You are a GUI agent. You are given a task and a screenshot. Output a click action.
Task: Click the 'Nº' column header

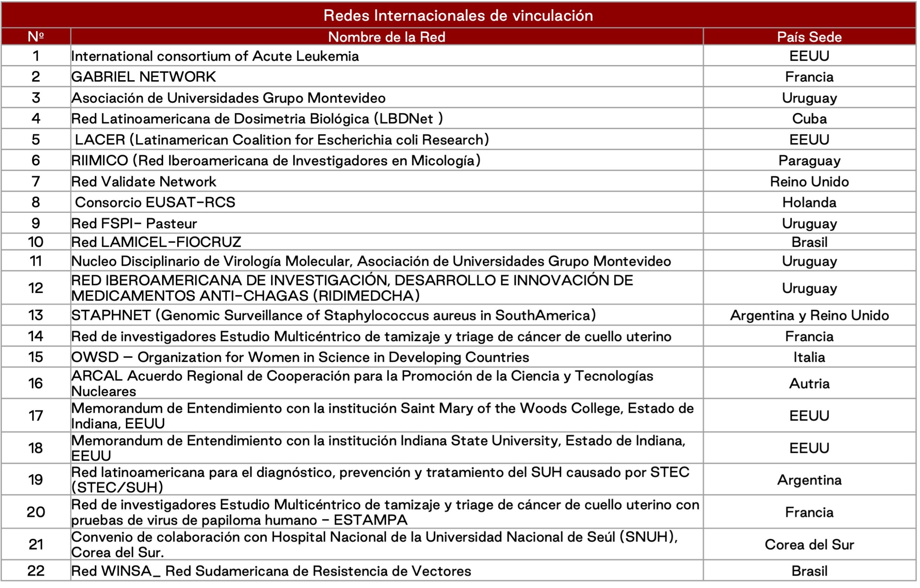coord(36,37)
